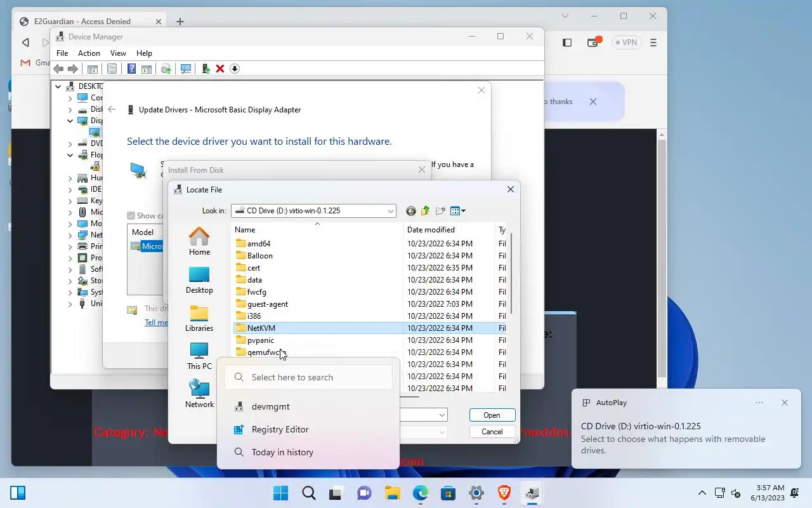Click red X Uninstall device icon
The image size is (812, 508).
coord(220,69)
